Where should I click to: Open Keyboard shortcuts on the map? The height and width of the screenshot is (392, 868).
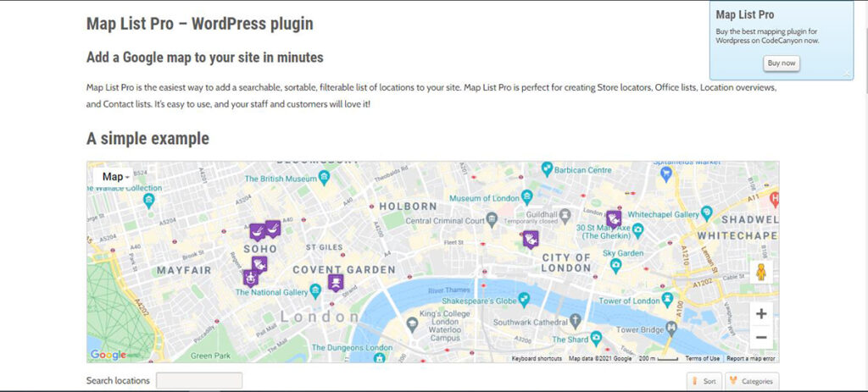(537, 359)
